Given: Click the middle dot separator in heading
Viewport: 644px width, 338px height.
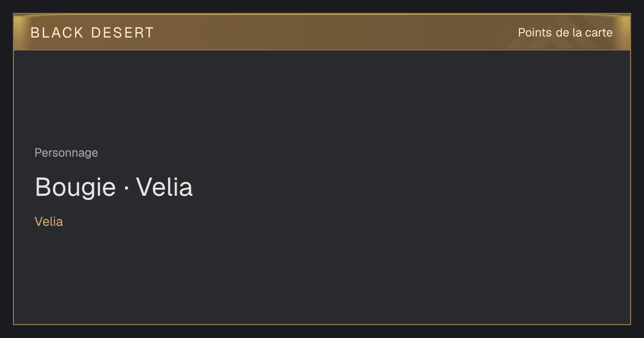Looking at the screenshot, I should pyautogui.click(x=126, y=188).
